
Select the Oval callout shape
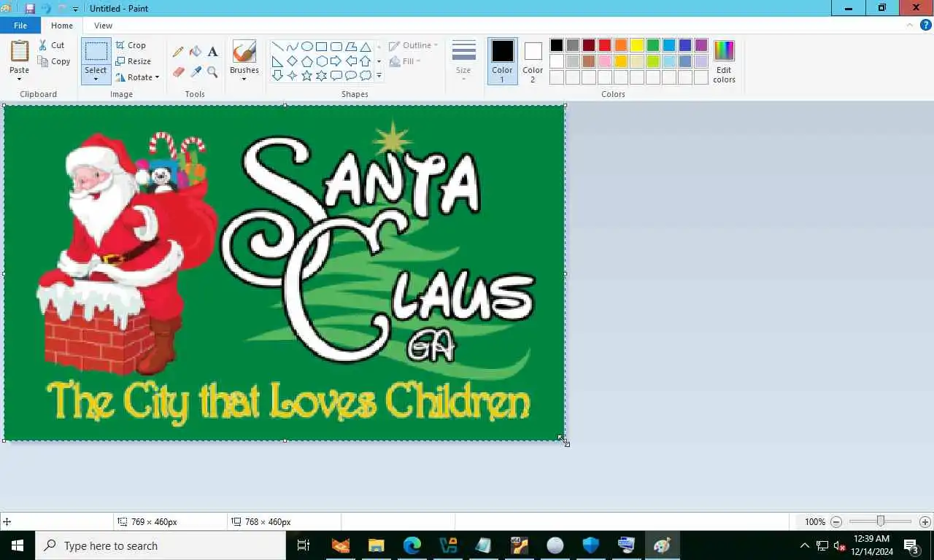click(x=350, y=75)
